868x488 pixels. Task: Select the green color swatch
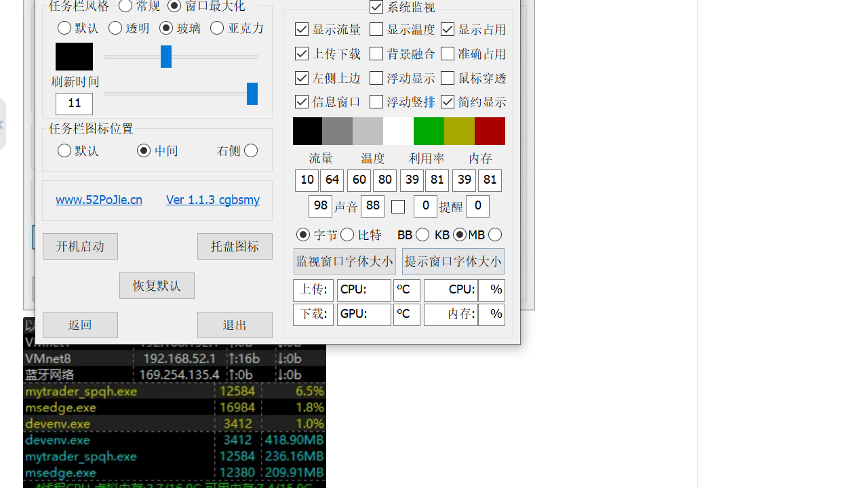click(429, 131)
